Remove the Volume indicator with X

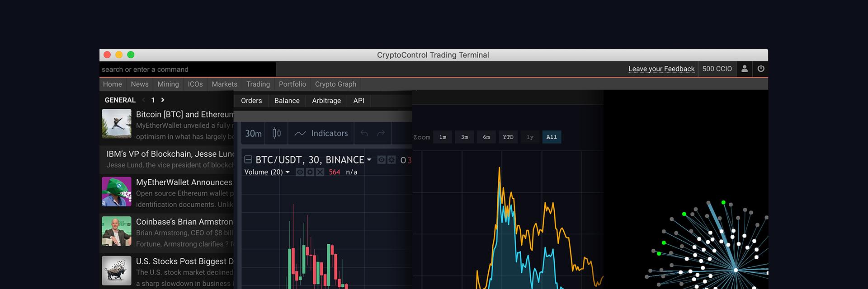click(320, 172)
